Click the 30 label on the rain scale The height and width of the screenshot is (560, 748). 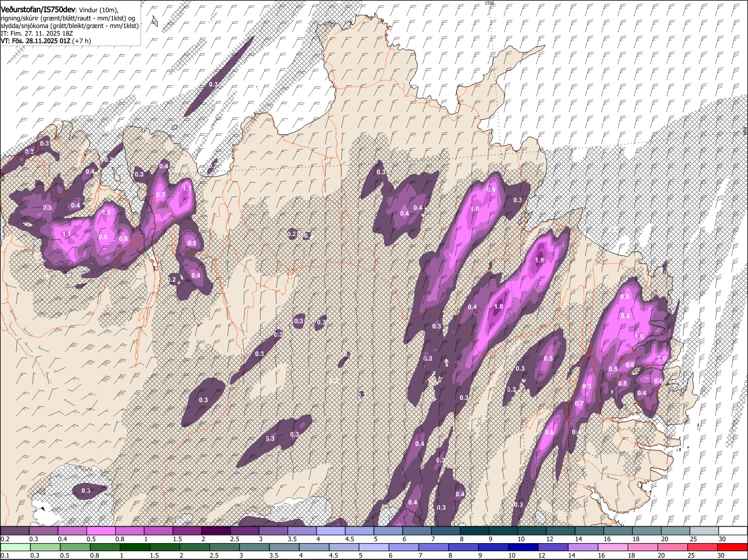(x=721, y=556)
